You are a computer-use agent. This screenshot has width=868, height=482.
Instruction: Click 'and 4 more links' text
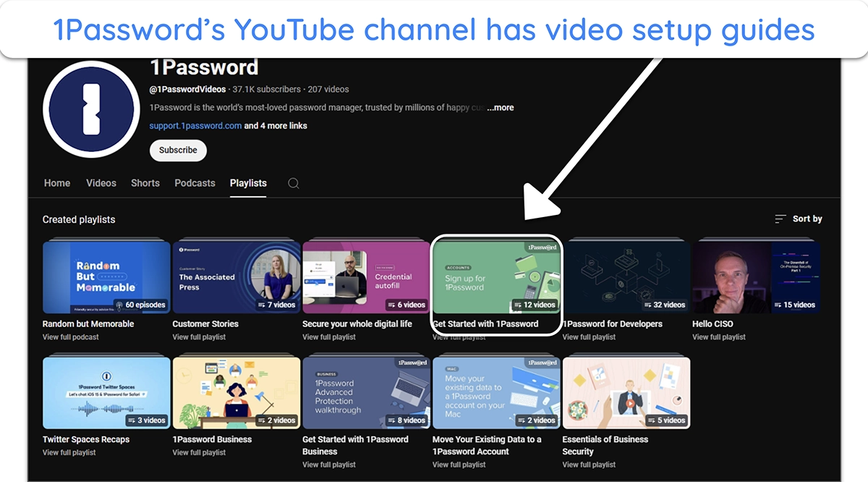pyautogui.click(x=276, y=126)
